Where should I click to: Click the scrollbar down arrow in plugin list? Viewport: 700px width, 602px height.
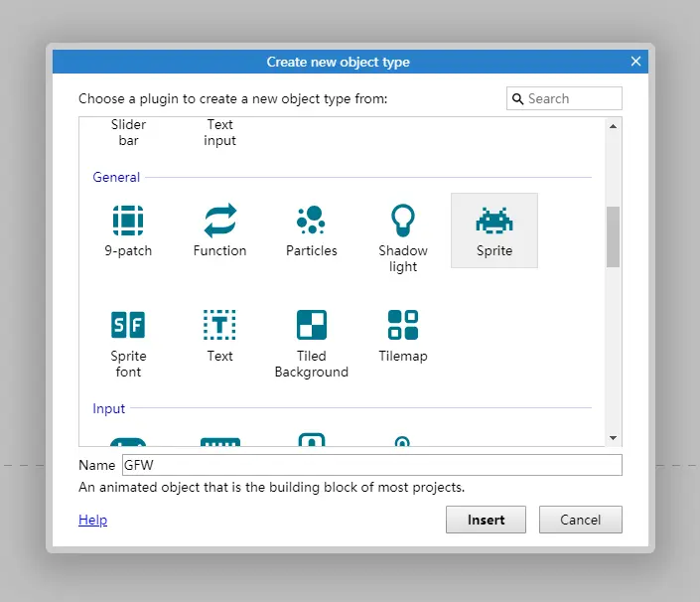[613, 438]
